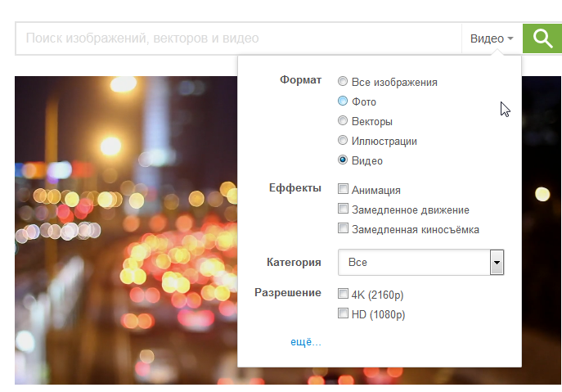
Task: Open the Категория combo box showing Все
Action: point(413,263)
